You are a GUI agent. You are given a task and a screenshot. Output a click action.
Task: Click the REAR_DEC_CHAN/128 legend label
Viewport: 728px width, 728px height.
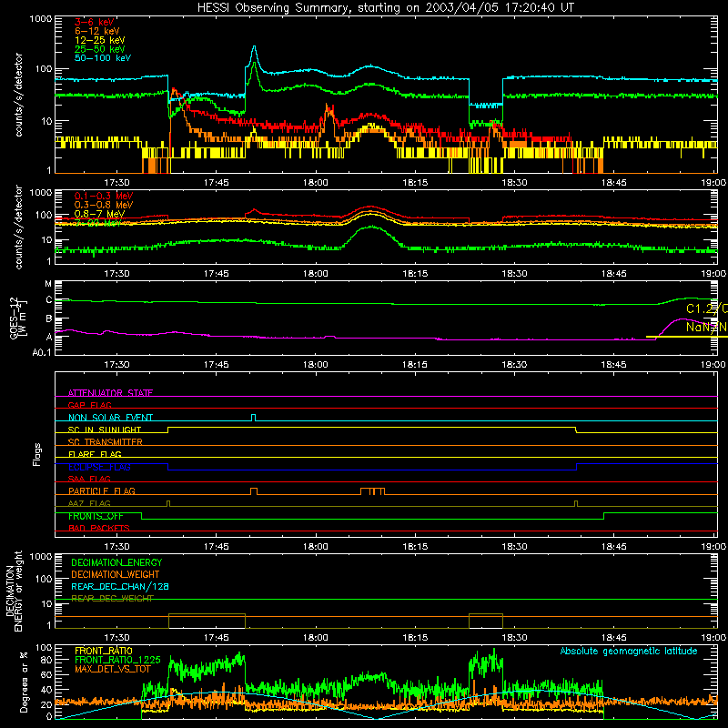tap(120, 586)
